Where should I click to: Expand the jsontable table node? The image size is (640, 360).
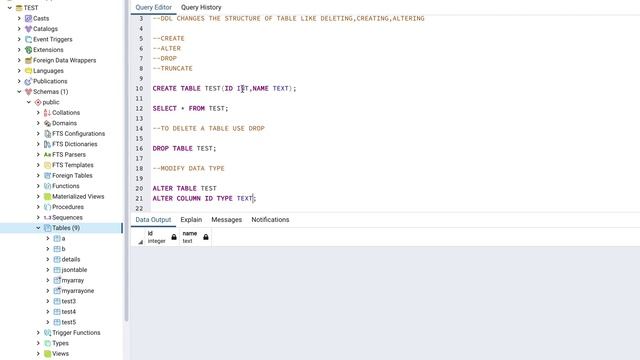click(x=48, y=270)
